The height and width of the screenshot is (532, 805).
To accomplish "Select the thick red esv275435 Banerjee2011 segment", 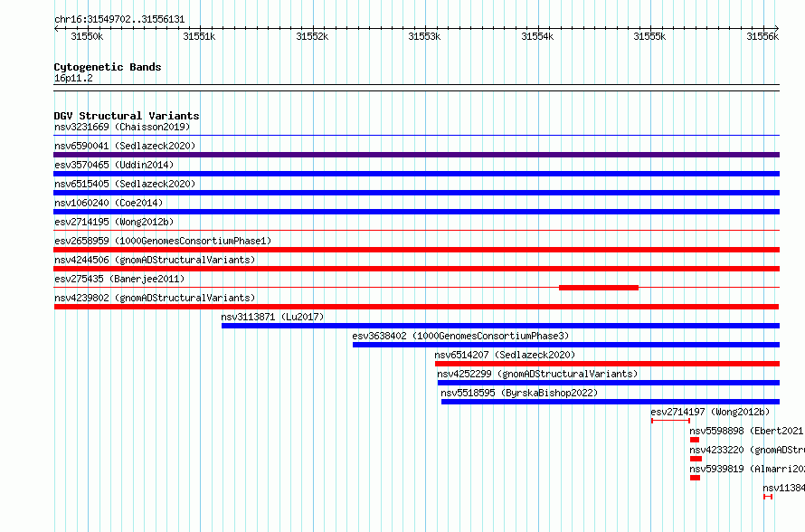I will pyautogui.click(x=599, y=288).
